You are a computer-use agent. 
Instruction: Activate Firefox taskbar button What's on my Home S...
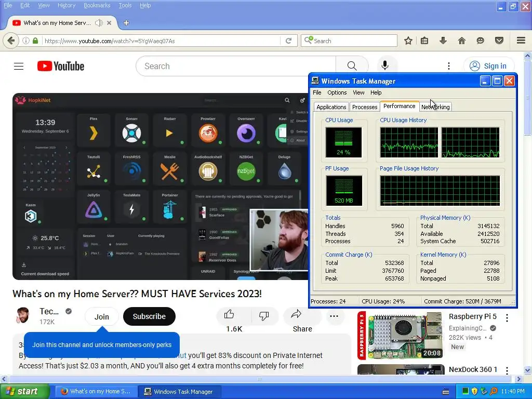(x=96, y=392)
